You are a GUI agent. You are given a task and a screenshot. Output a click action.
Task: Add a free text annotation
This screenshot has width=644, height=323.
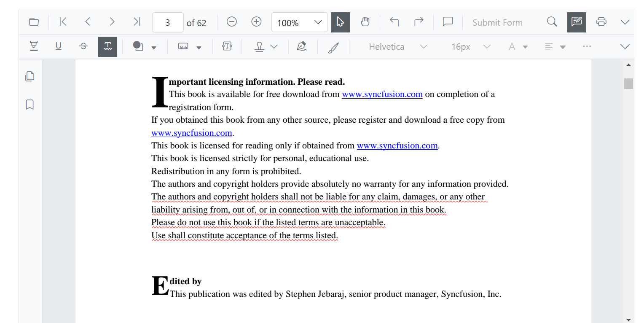(227, 46)
